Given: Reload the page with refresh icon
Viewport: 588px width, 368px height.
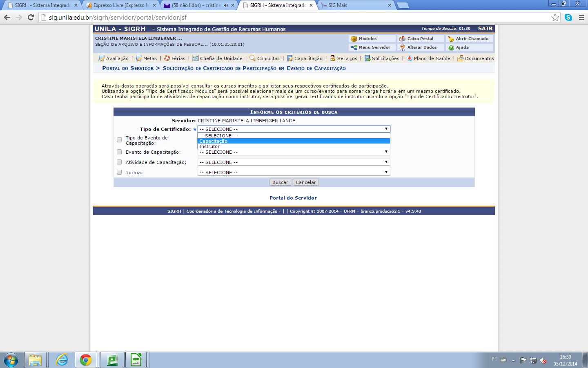Looking at the screenshot, I should [x=31, y=17].
